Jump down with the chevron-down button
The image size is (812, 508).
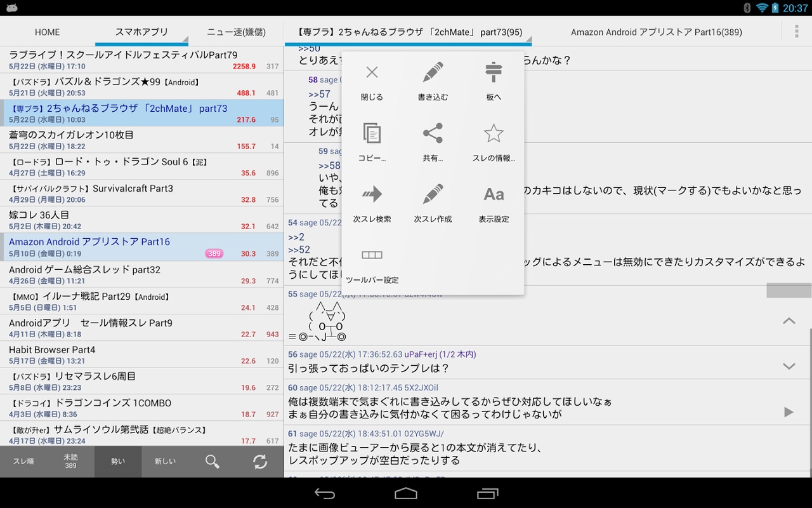pos(789,366)
